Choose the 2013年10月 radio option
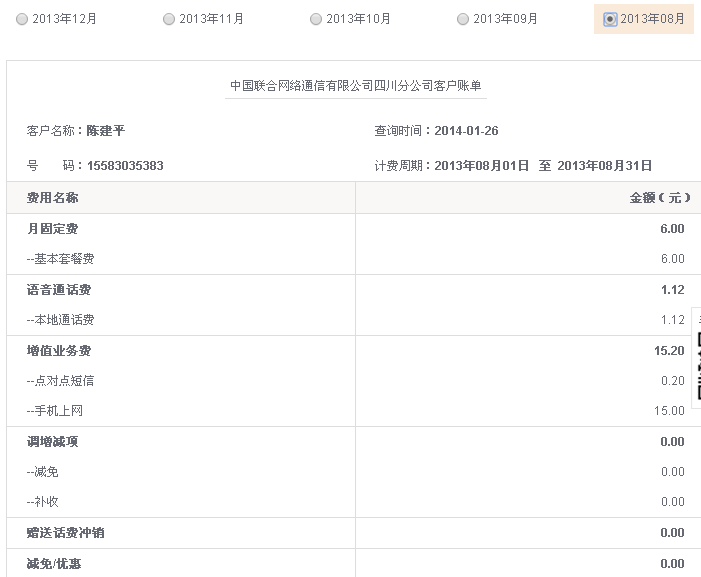The width and height of the screenshot is (701, 577). click(316, 19)
